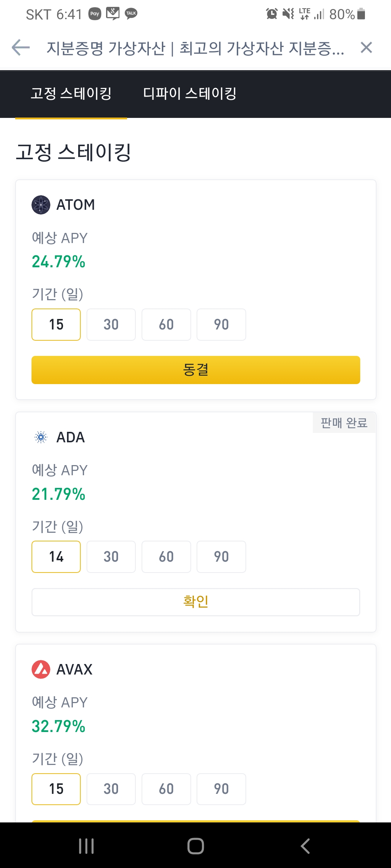Tap the 확인 button for ADA
This screenshot has height=868, width=391.
pyautogui.click(x=196, y=602)
